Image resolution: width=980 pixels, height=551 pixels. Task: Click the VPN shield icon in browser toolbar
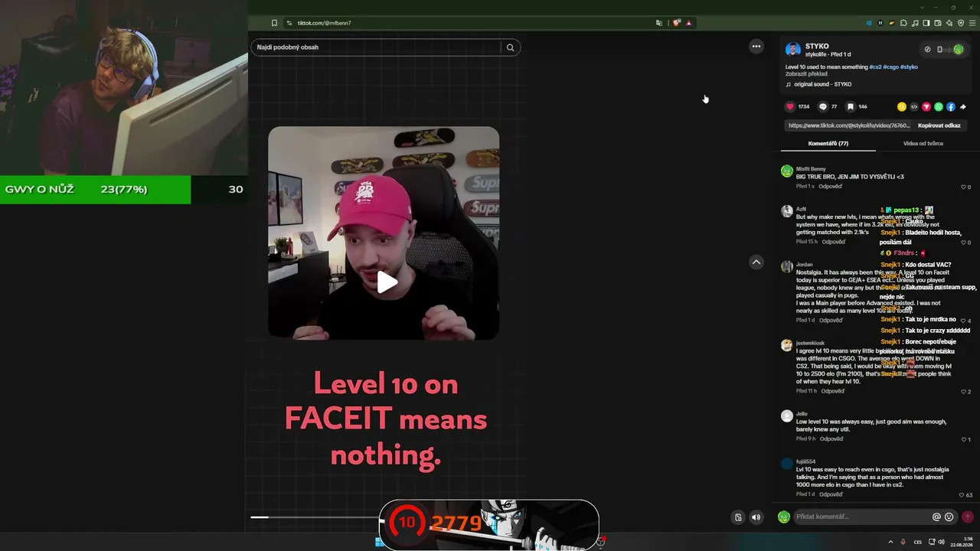(x=961, y=23)
